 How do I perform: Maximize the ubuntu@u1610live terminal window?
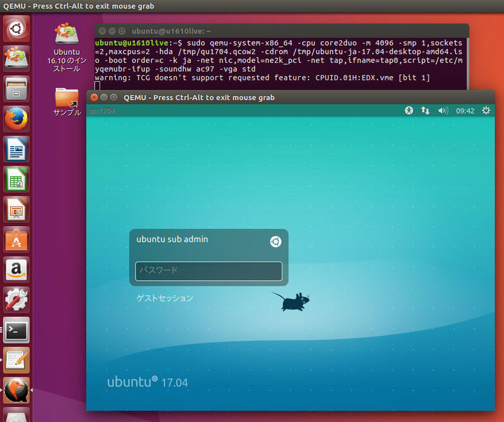[122, 31]
